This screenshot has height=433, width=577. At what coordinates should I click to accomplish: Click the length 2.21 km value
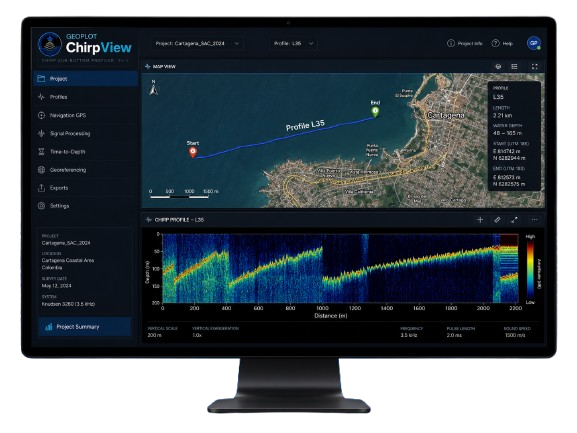click(x=502, y=115)
